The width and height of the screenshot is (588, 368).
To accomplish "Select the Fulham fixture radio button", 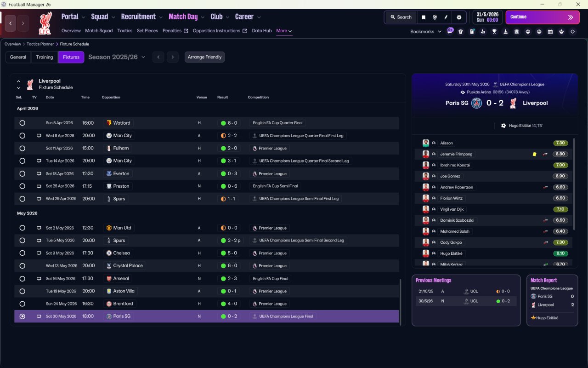I will point(22,148).
